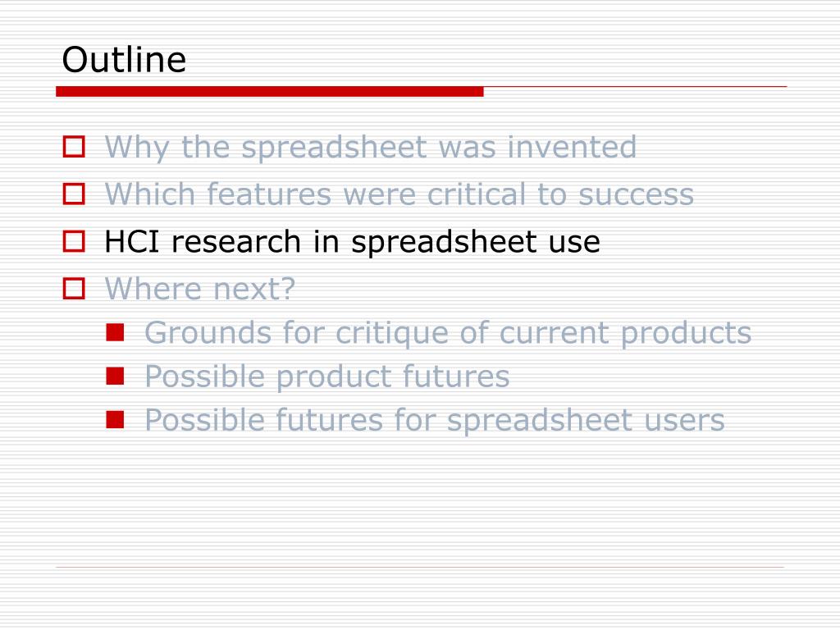Click the hollow square bullet beside Why the spreadsheet was invented
The image size is (840, 630).
click(x=74, y=147)
